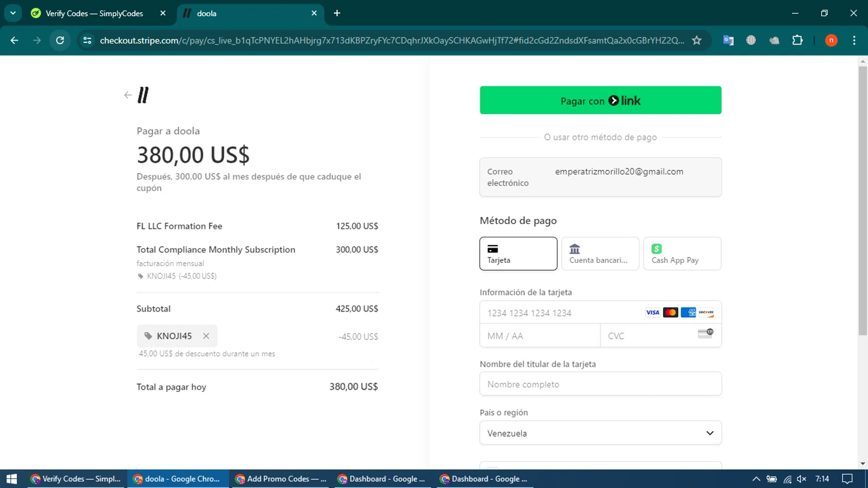The width and height of the screenshot is (868, 488).
Task: Bookmark this page with the star icon
Action: pyautogui.click(x=697, y=41)
